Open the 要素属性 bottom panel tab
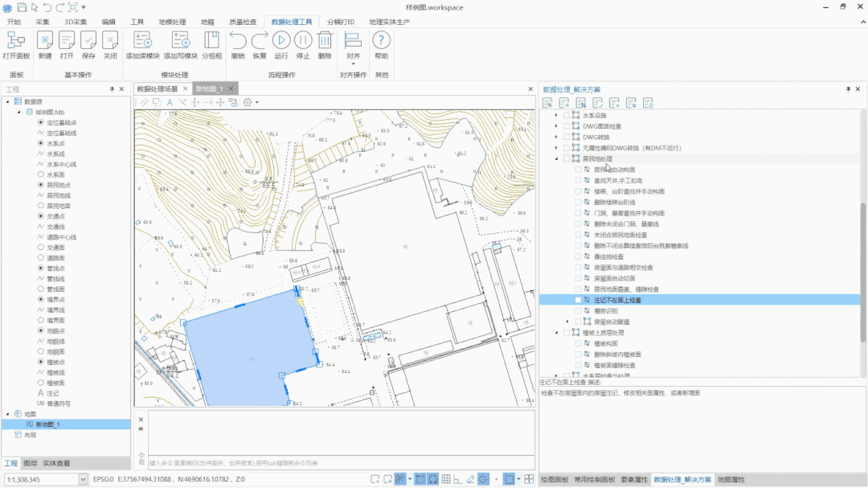This screenshot has height=488, width=868. pos(635,479)
